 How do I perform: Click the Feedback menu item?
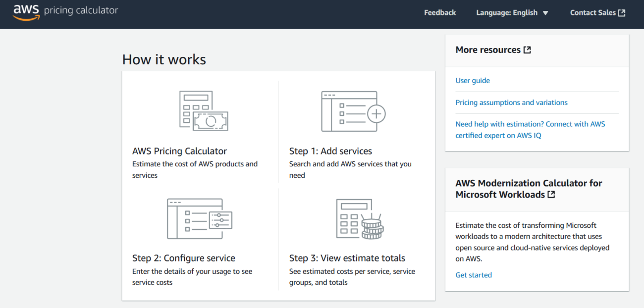coord(440,12)
